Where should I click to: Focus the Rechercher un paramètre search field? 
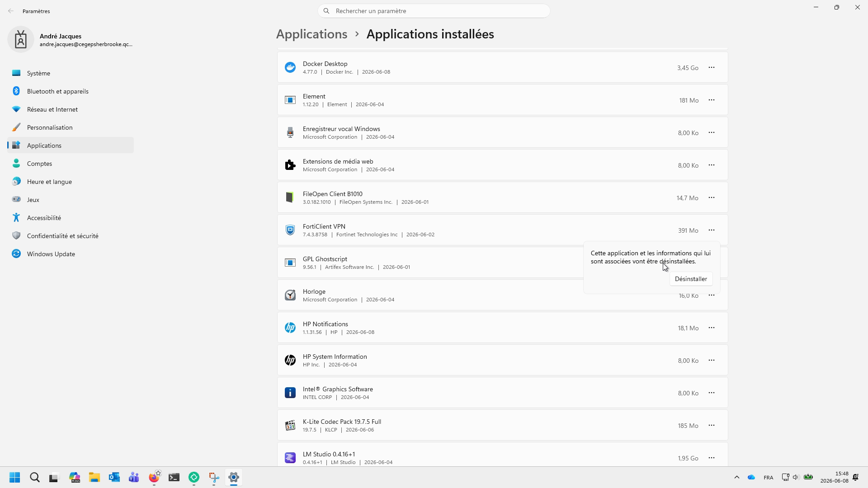pyautogui.click(x=434, y=11)
